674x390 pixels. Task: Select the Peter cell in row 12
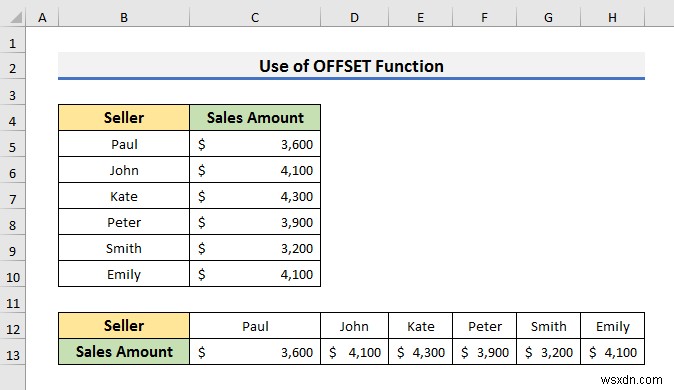coord(484,326)
